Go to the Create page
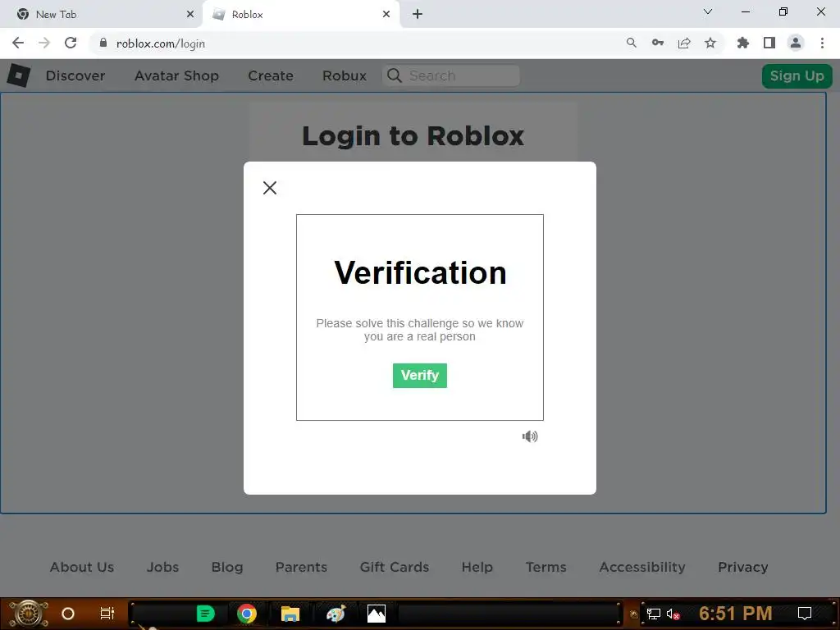This screenshot has height=630, width=840. [x=271, y=75]
